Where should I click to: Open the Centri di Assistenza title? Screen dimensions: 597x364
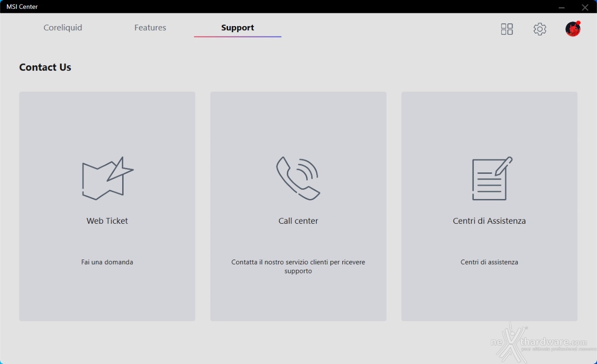point(489,221)
